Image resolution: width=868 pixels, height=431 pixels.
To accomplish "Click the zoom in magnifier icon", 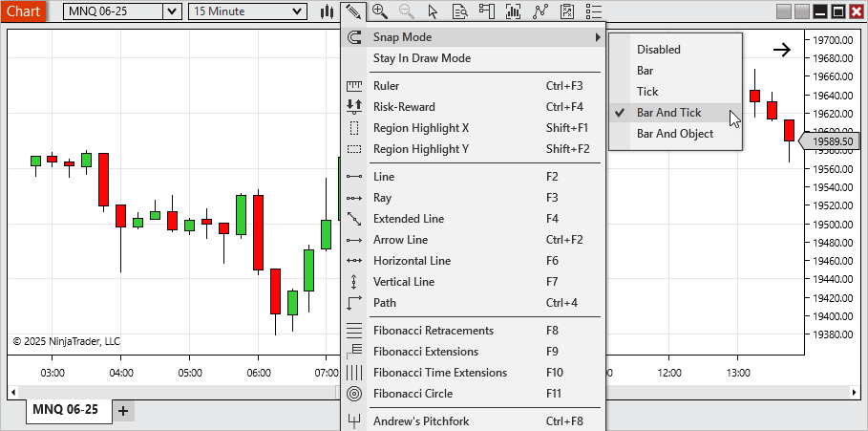I will tap(380, 11).
